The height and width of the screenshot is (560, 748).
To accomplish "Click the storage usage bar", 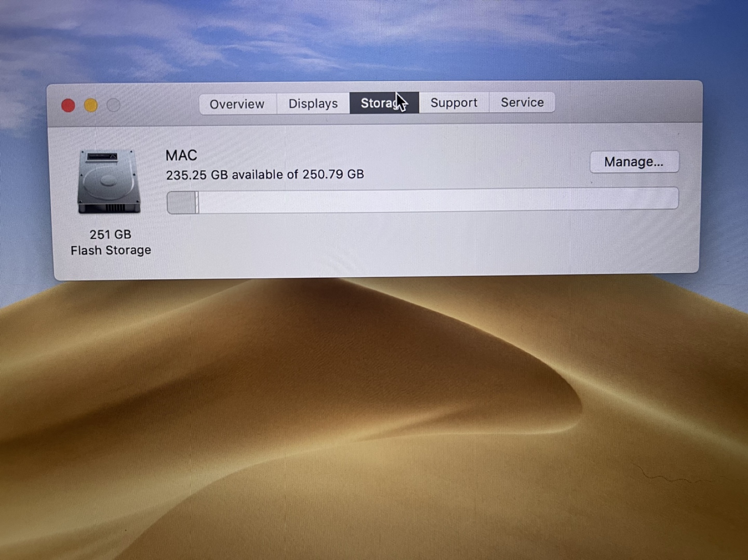I will 422,200.
